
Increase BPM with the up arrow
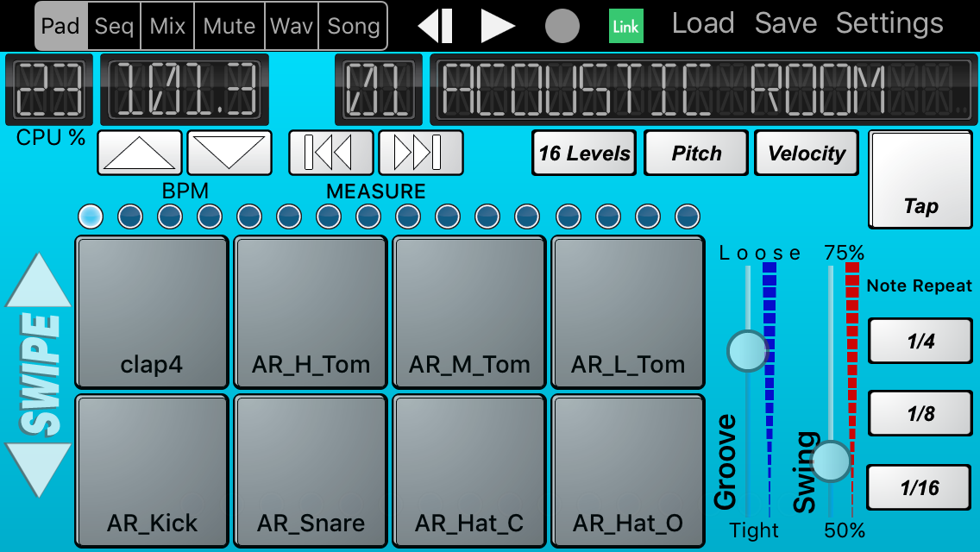pos(140,153)
